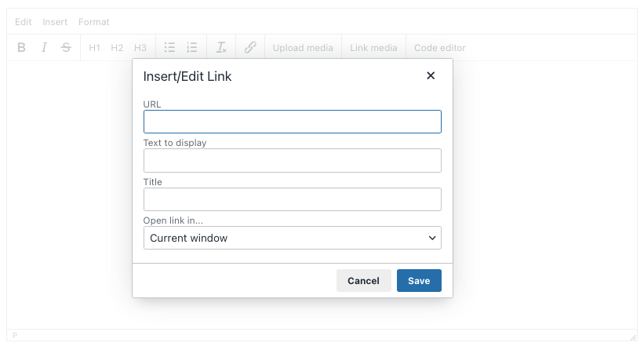
Task: Close the Insert/Edit Link dialog
Action: pos(430,76)
